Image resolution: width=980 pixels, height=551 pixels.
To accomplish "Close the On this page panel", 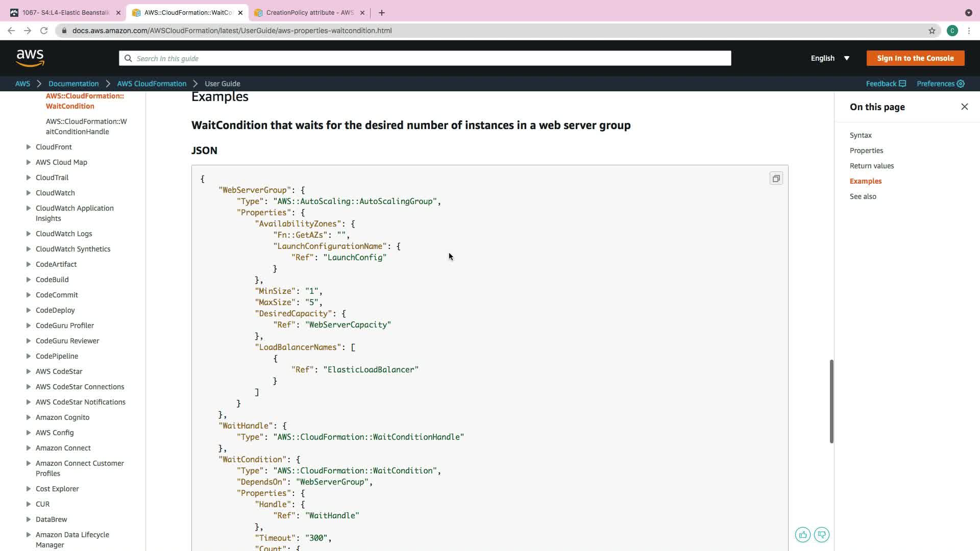I will (964, 107).
